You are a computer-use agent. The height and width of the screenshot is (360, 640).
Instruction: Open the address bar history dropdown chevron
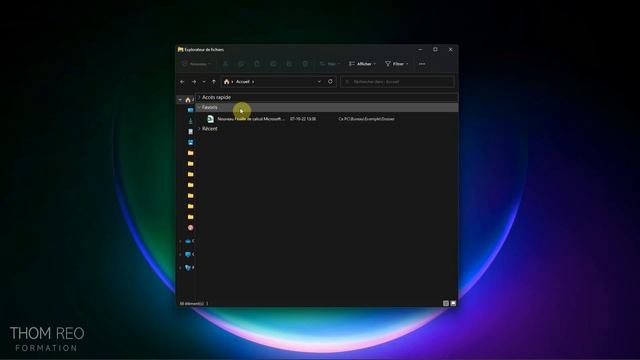click(319, 82)
